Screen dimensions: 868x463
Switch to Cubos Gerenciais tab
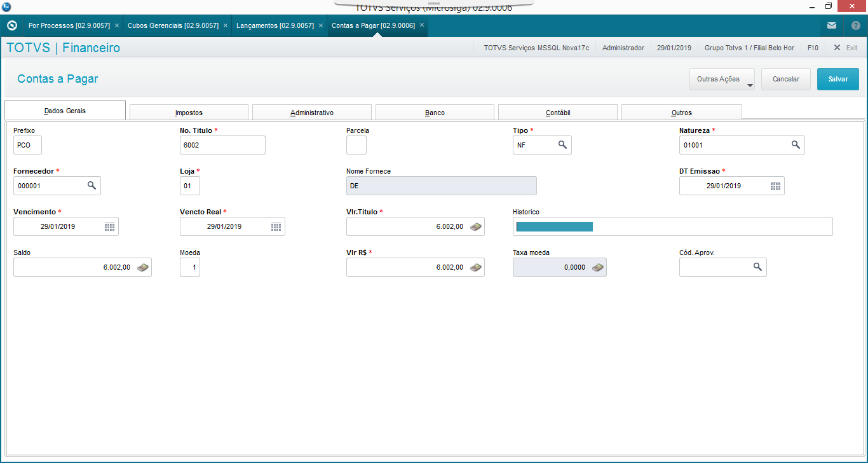pos(173,26)
